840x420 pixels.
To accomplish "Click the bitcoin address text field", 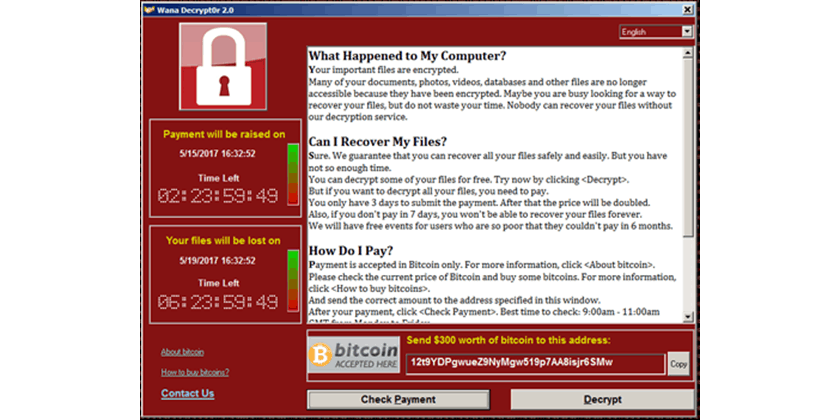I will click(x=536, y=364).
